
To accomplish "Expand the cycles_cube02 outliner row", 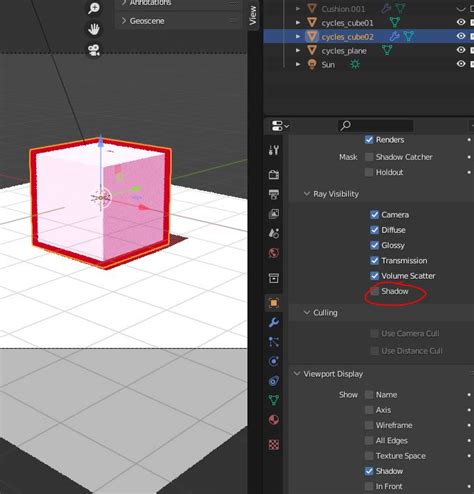I will point(298,36).
